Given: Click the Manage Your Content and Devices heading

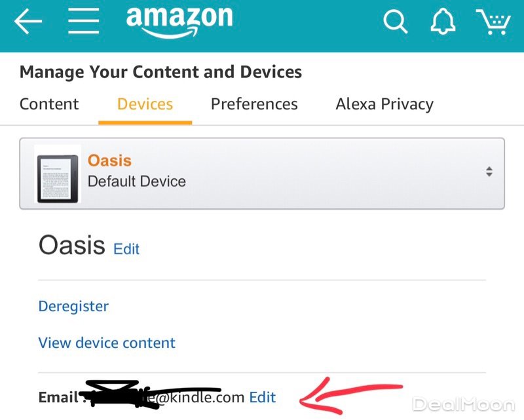Looking at the screenshot, I should [160, 72].
